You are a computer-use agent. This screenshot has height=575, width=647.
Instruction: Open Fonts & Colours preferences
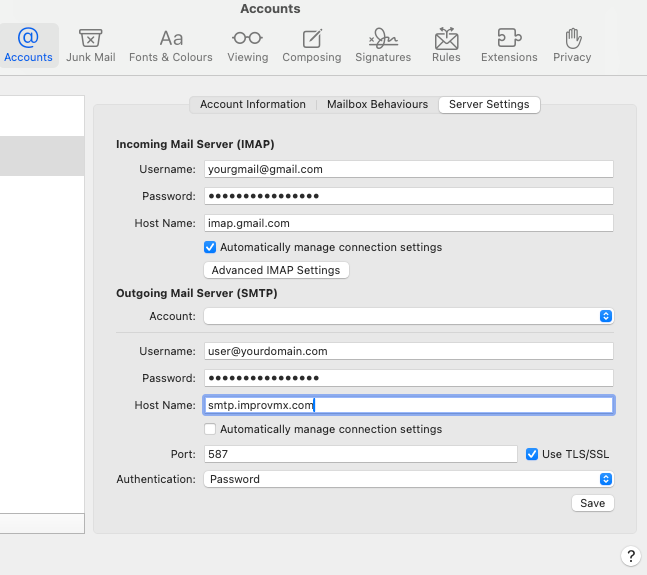pyautogui.click(x=171, y=45)
